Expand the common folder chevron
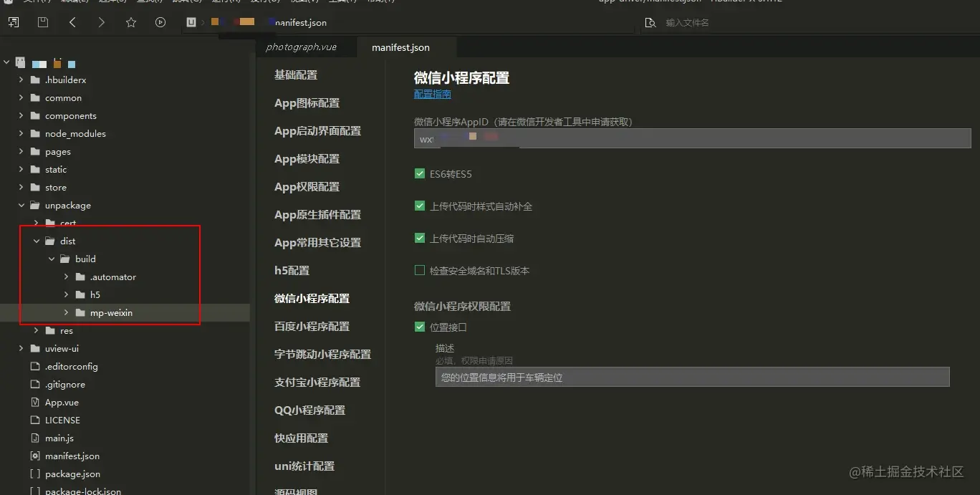The image size is (980, 495). click(21, 97)
